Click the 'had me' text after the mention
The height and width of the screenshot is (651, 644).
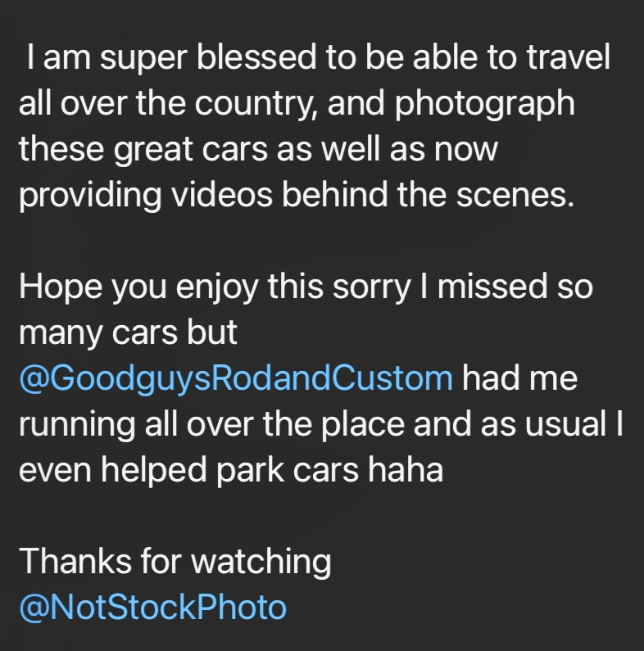point(519,377)
